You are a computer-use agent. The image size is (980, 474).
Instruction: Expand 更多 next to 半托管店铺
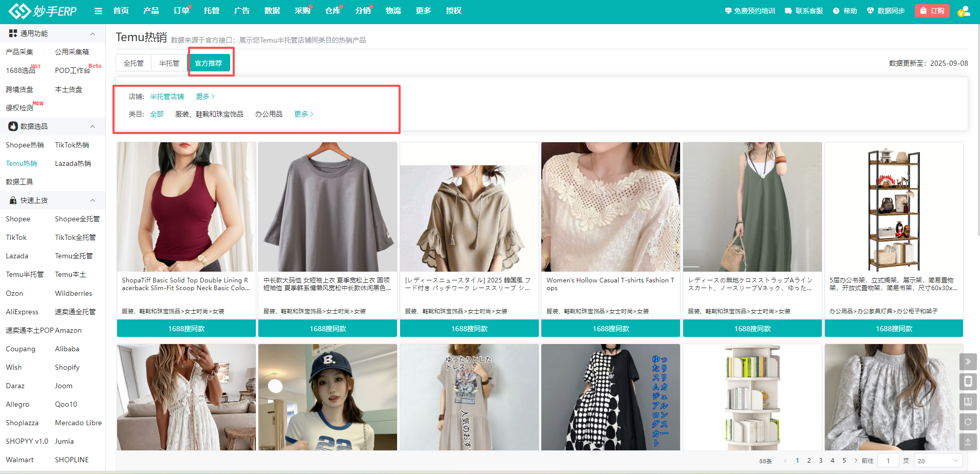click(x=205, y=97)
